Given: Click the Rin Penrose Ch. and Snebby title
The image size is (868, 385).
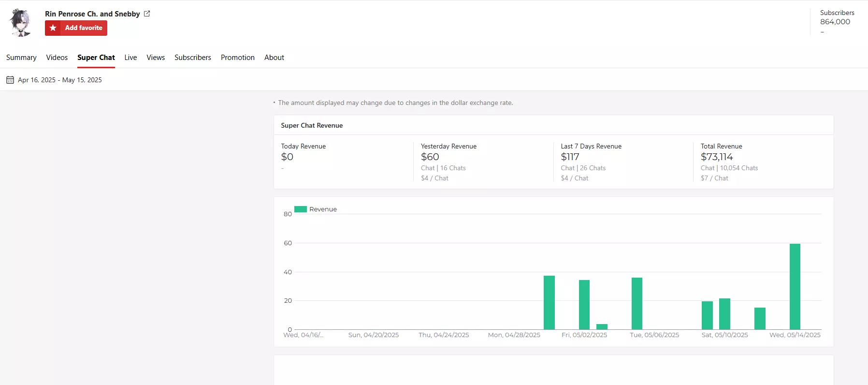Looking at the screenshot, I should click(92, 14).
